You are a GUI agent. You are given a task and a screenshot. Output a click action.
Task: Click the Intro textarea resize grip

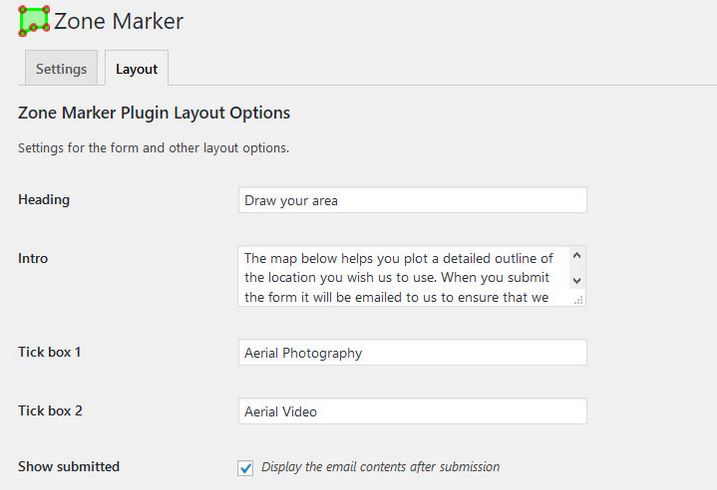578,300
